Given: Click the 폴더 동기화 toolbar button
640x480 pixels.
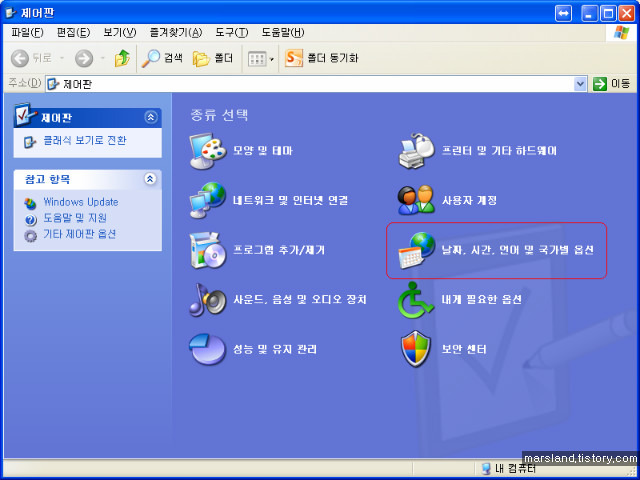Looking at the screenshot, I should click(321, 58).
